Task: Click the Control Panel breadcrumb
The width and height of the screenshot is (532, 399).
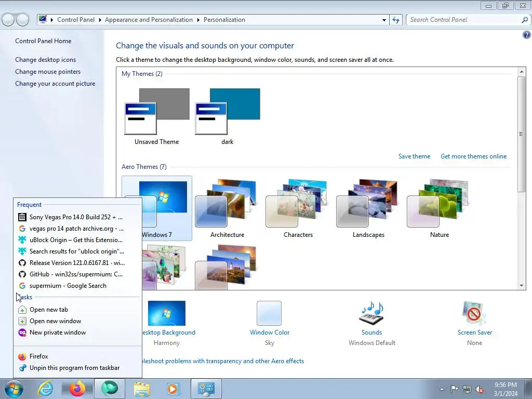Action: pyautogui.click(x=76, y=20)
